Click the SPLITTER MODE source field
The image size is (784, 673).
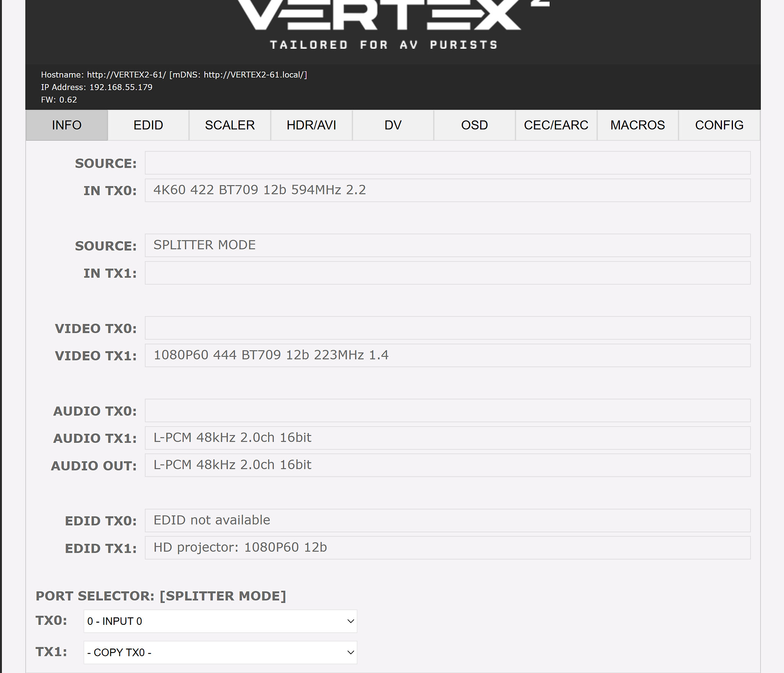tap(447, 245)
